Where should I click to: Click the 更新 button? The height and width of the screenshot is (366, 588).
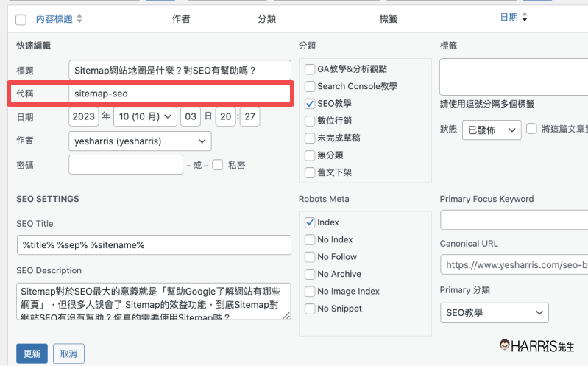click(x=32, y=353)
